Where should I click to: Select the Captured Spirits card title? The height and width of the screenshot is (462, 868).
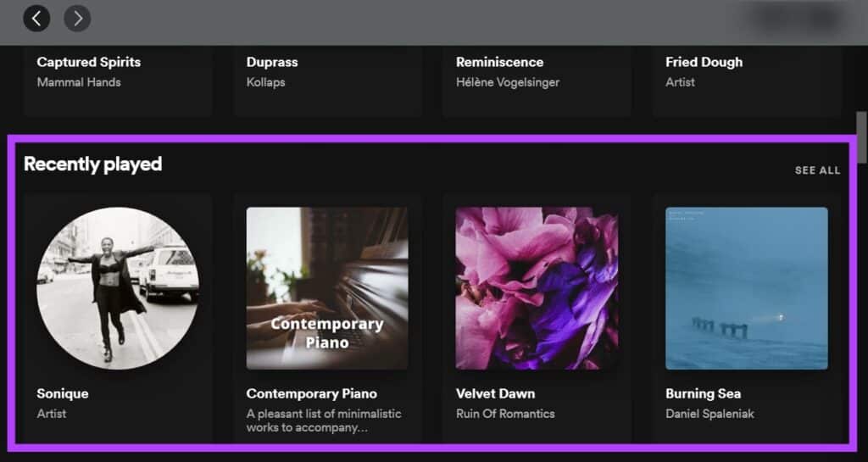coord(88,62)
